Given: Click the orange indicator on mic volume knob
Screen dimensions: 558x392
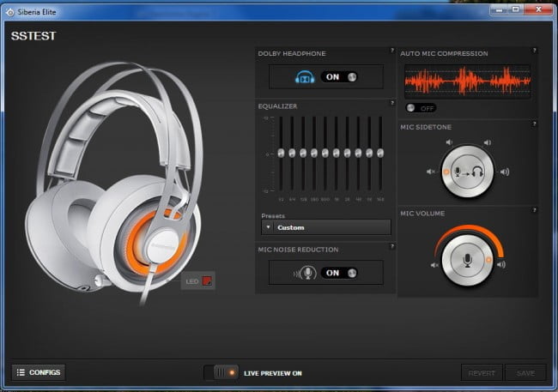Looking at the screenshot, I should click(488, 260).
